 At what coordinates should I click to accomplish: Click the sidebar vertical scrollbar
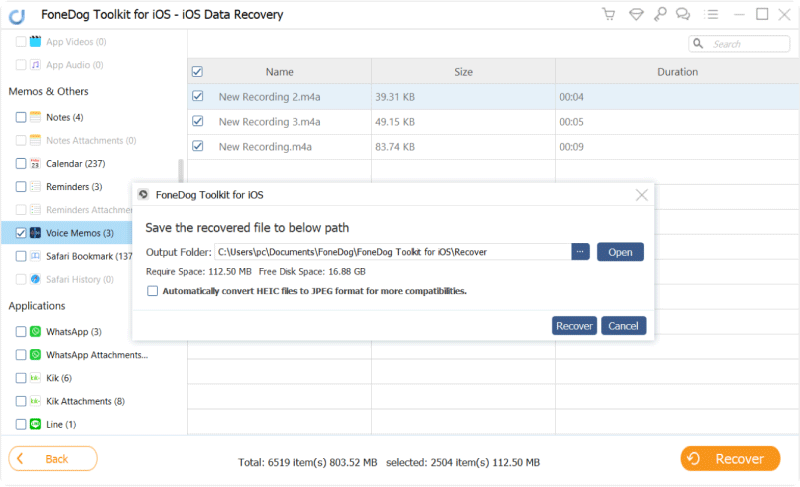pyautogui.click(x=181, y=171)
